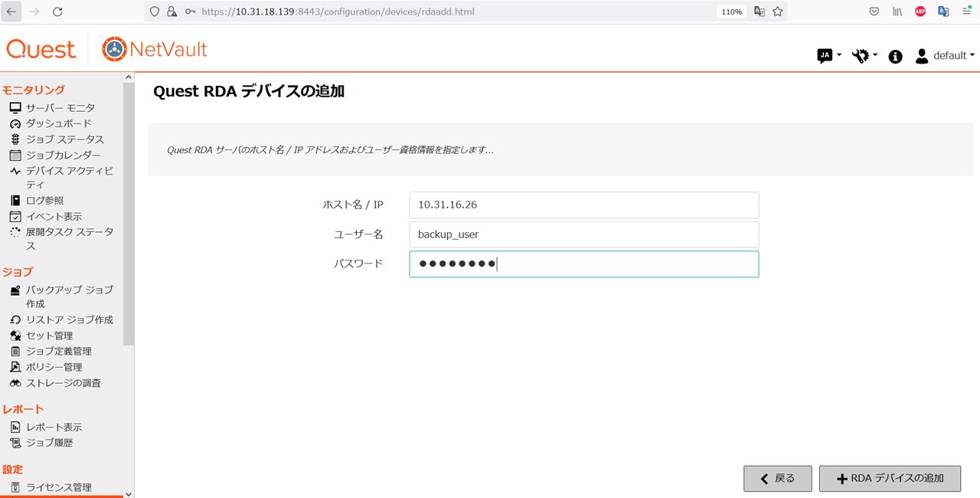
Task: Open ライセンス管理 link in sidebar
Action: [59, 487]
